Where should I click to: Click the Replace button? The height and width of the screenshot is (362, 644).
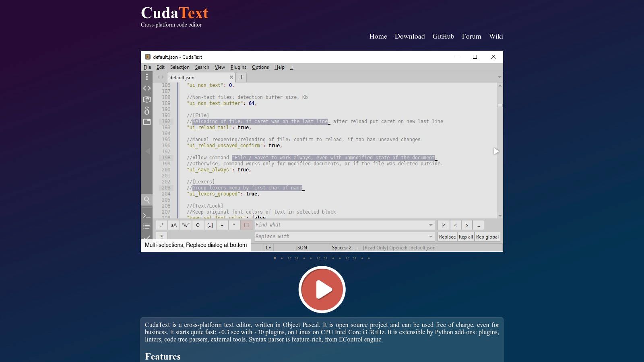click(x=447, y=237)
